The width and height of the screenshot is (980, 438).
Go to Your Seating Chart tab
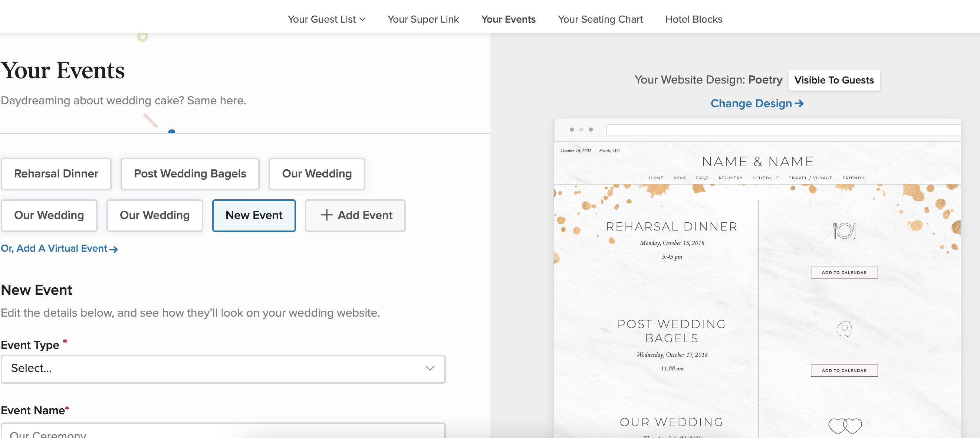[x=600, y=19]
